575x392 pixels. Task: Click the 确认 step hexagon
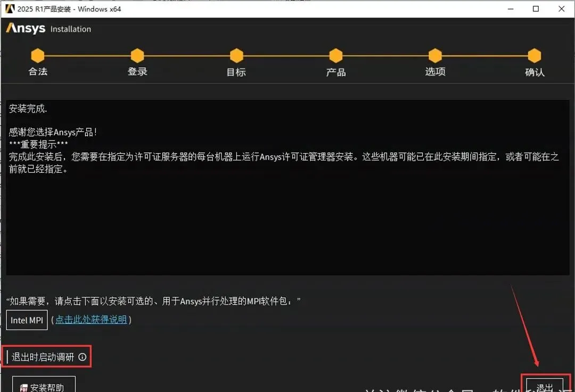[x=535, y=56]
